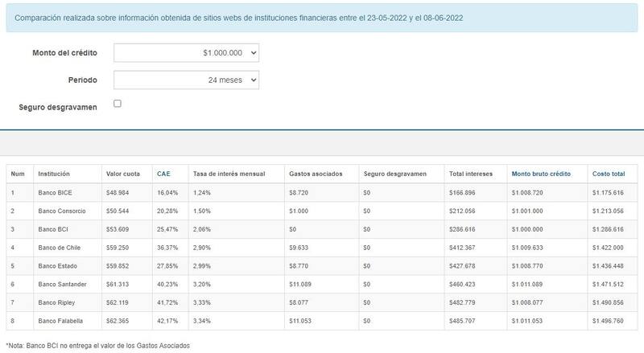Open the Monto del crédito dropdown
The image size is (644, 353).
(186, 52)
